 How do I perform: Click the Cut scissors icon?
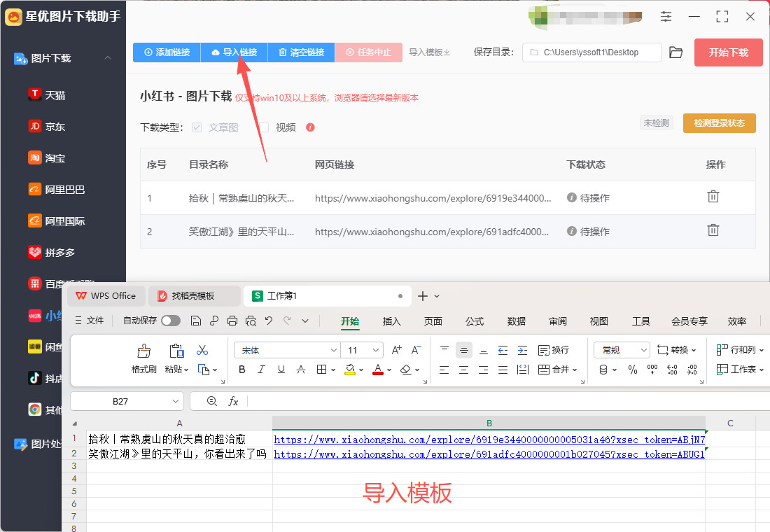tap(202, 350)
